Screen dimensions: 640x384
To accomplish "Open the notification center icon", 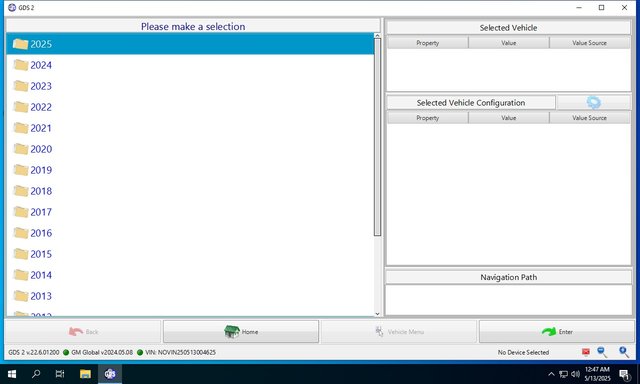I will [624, 374].
